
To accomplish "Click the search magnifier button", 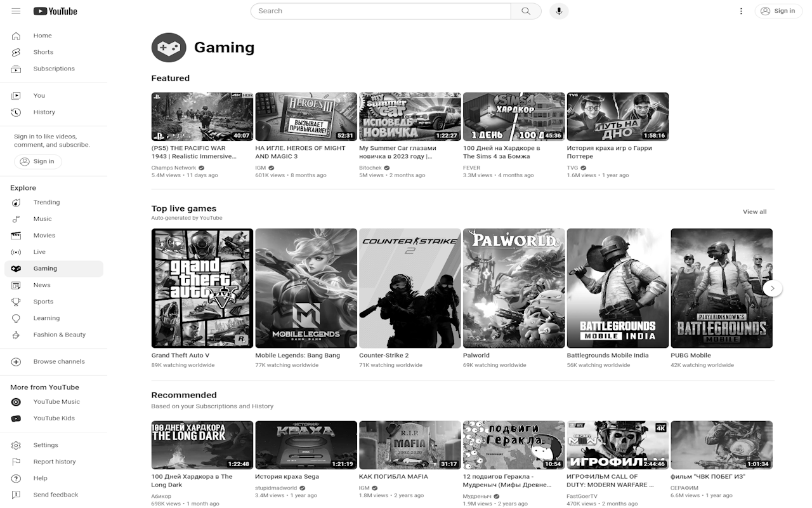I will point(526,11).
